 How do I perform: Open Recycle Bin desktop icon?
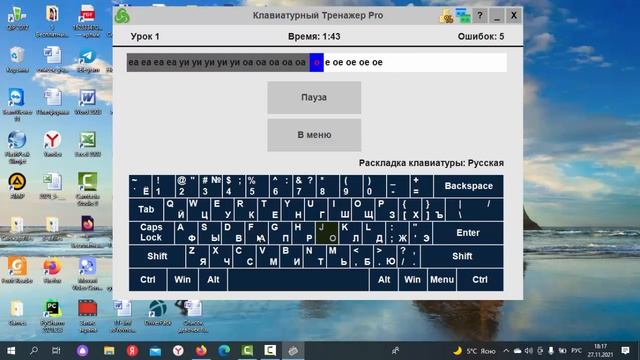coord(17,60)
